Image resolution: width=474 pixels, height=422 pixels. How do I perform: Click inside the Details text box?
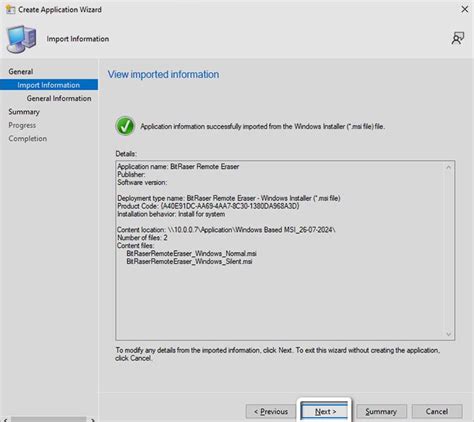[285, 250]
